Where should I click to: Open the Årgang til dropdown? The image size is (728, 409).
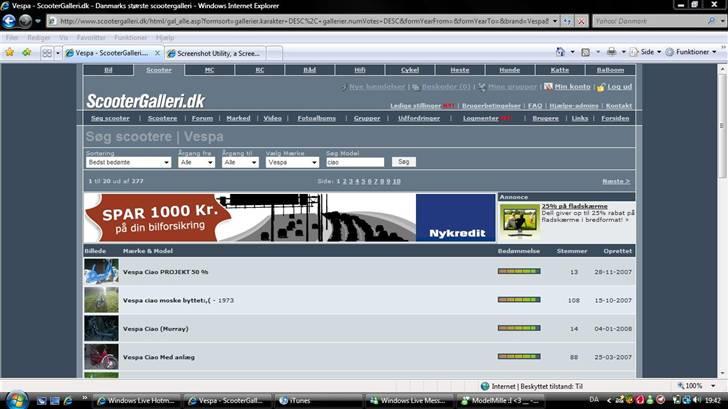[241, 162]
